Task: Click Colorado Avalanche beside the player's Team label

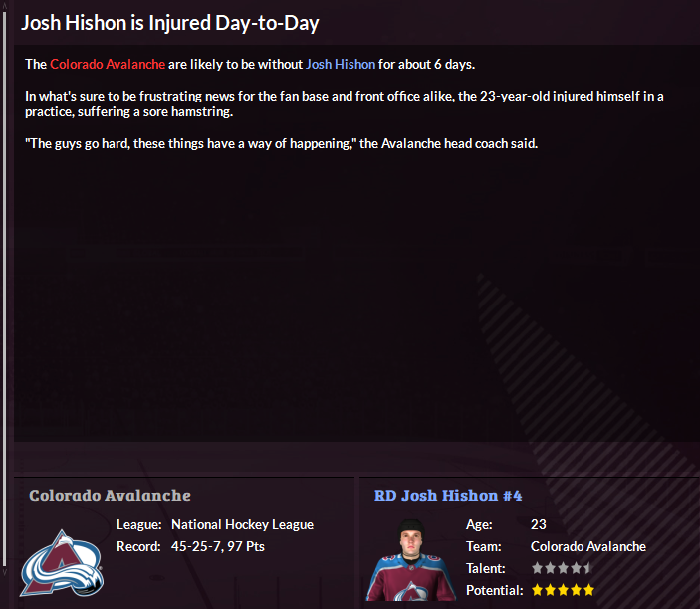Action: [x=587, y=546]
